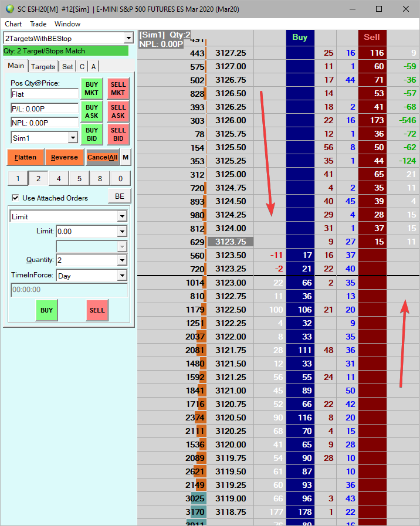Expand the Limit price 0.00 dropdown
This screenshot has height=526, width=420.
point(122,231)
